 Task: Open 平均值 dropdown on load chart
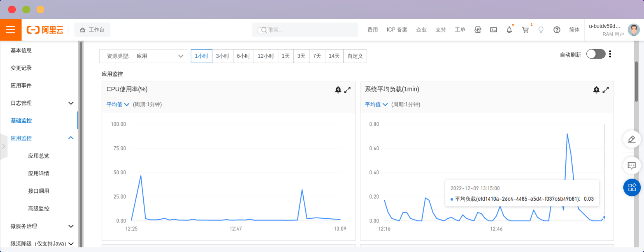tap(376, 104)
